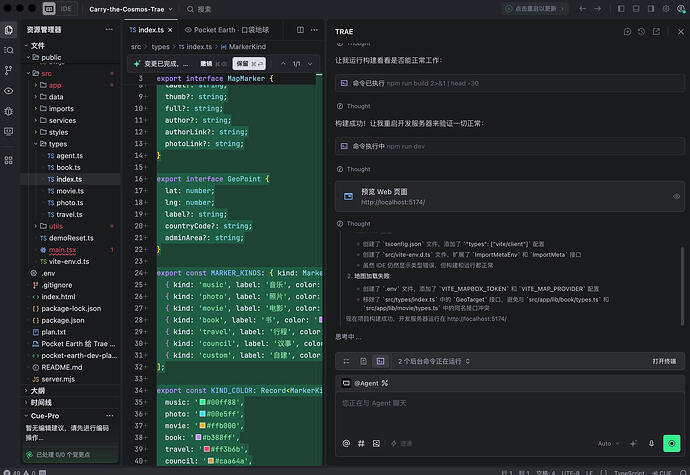
Task: Open the Search icon in activity bar
Action: tap(8, 50)
